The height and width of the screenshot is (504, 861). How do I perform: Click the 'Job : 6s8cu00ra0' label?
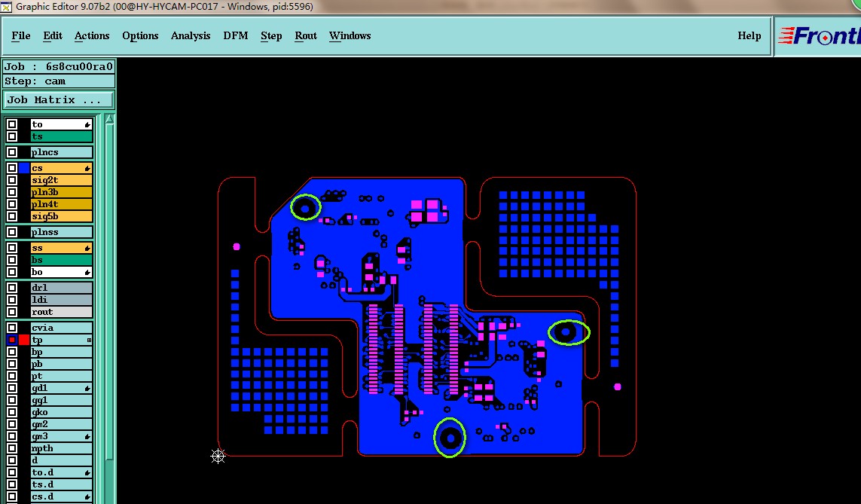tap(59, 66)
